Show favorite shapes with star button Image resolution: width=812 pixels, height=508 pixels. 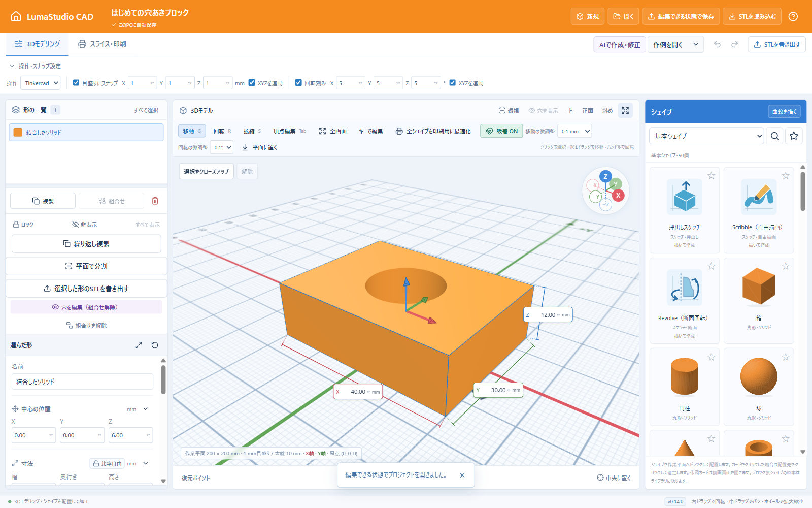[794, 136]
